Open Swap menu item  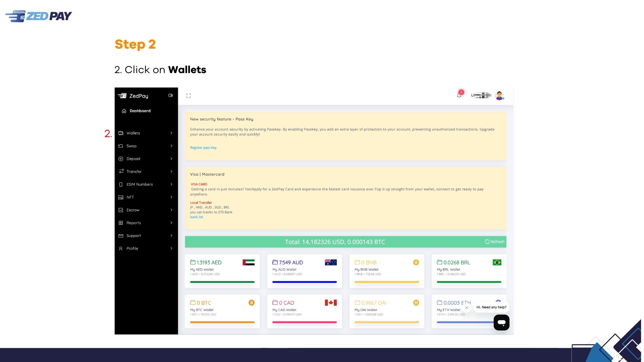[x=146, y=146]
